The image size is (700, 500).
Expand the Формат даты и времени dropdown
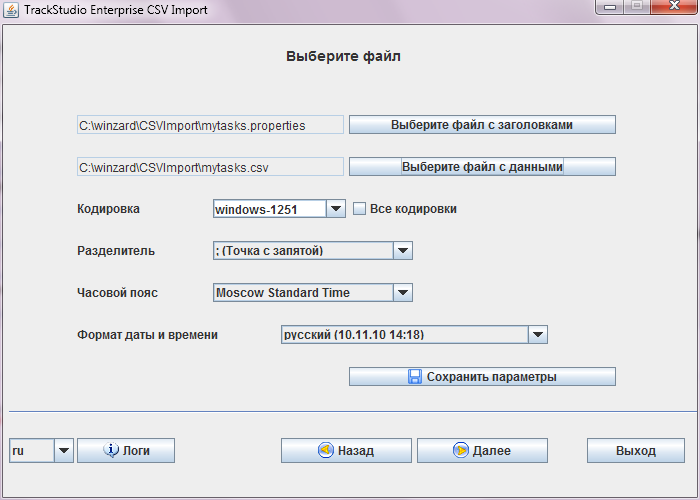537,335
